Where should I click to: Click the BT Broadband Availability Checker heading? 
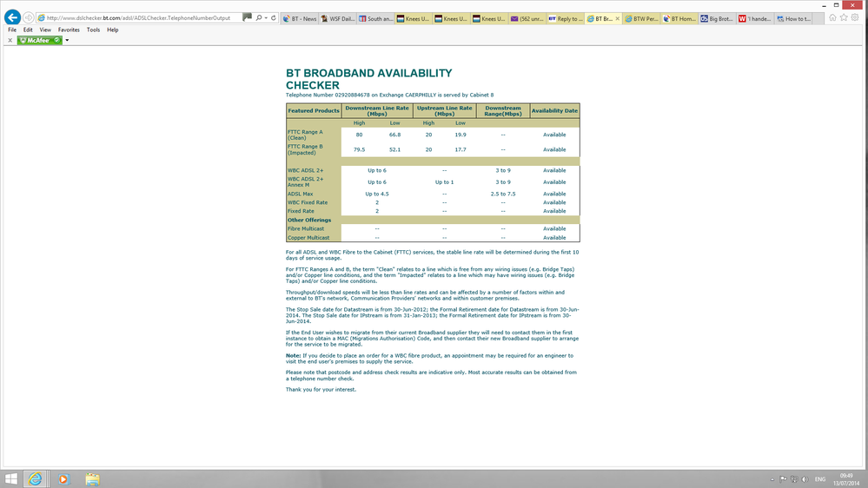coord(368,79)
